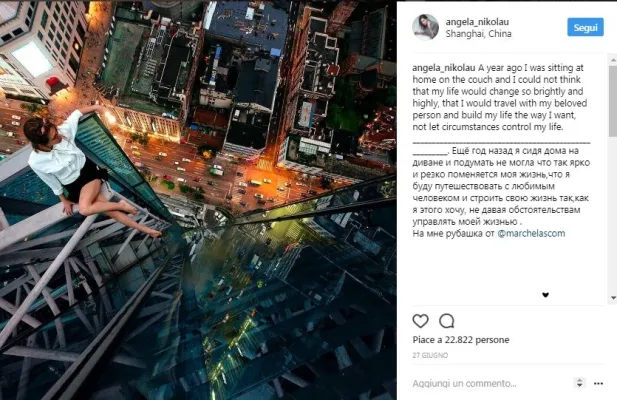
Task: Click the small black heart emoji in caption
Action: tap(545, 295)
